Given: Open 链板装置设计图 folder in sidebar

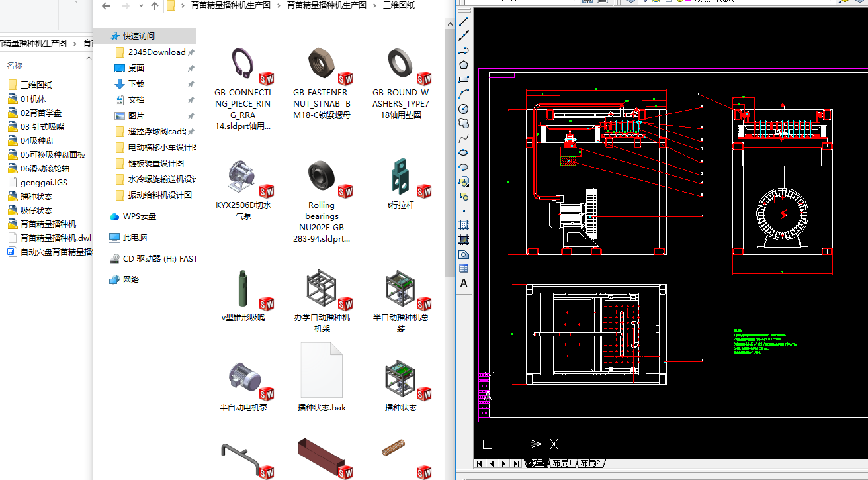Looking at the screenshot, I should (x=155, y=164).
